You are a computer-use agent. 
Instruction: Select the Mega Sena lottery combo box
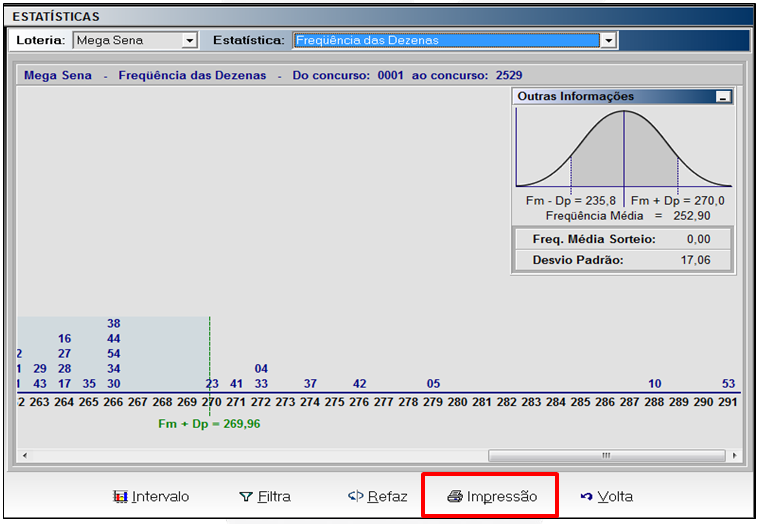coord(135,40)
